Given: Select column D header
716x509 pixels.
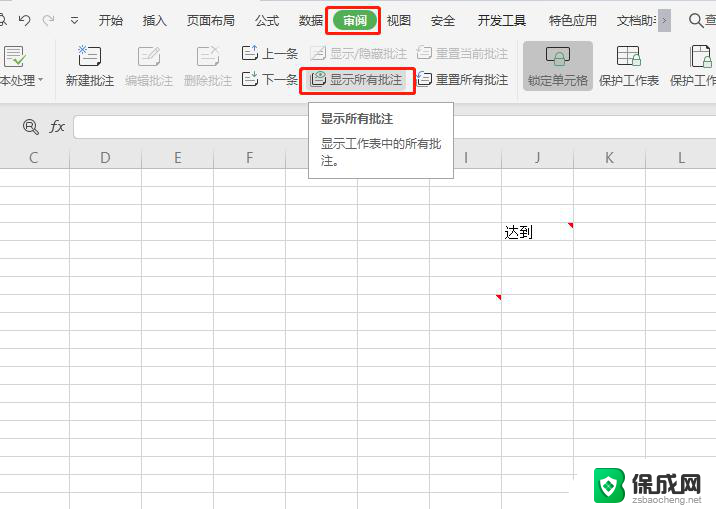Looking at the screenshot, I should (x=105, y=157).
